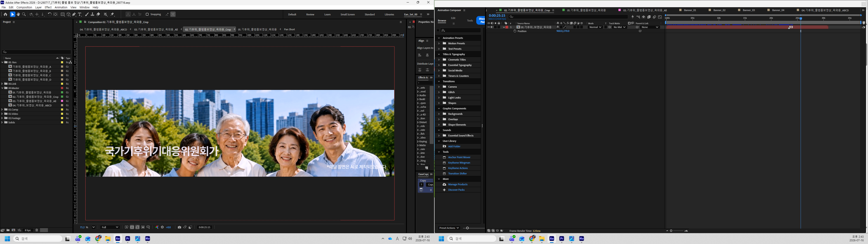Image resolution: width=868 pixels, height=244 pixels.
Task: Adjust the Animation Composer preview size slider
Action: pyautogui.click(x=467, y=228)
